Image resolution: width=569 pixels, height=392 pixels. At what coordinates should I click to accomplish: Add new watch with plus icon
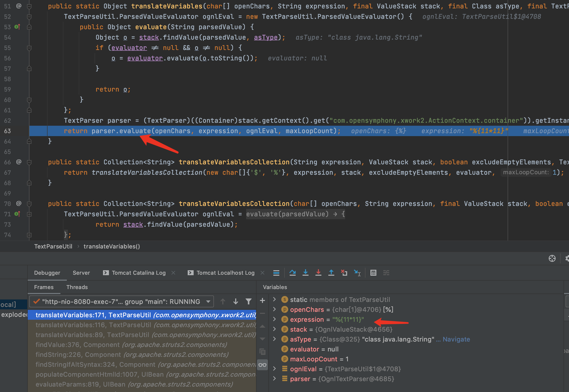[262, 300]
